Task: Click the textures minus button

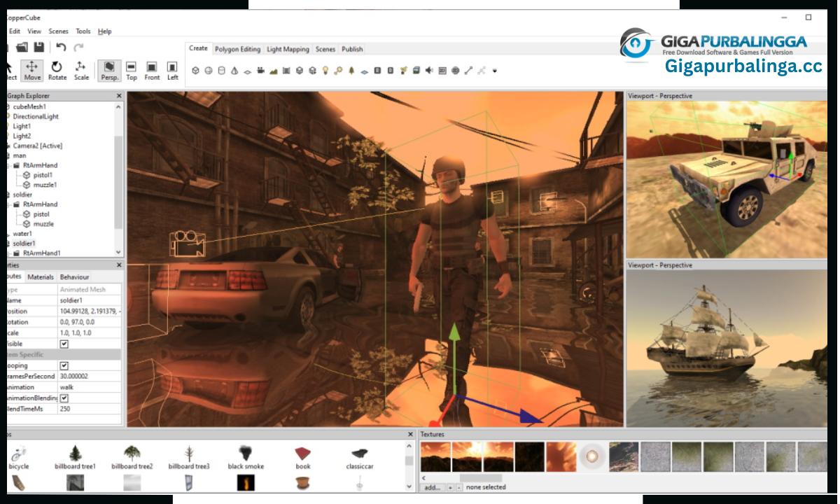Action: point(458,487)
